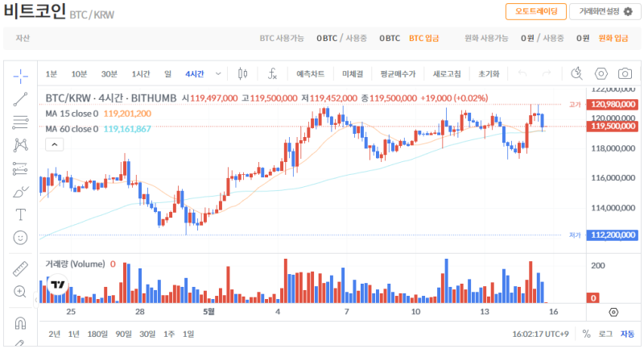The image size is (644, 349).
Task: Toggle 로그 log scale
Action: 605,334
